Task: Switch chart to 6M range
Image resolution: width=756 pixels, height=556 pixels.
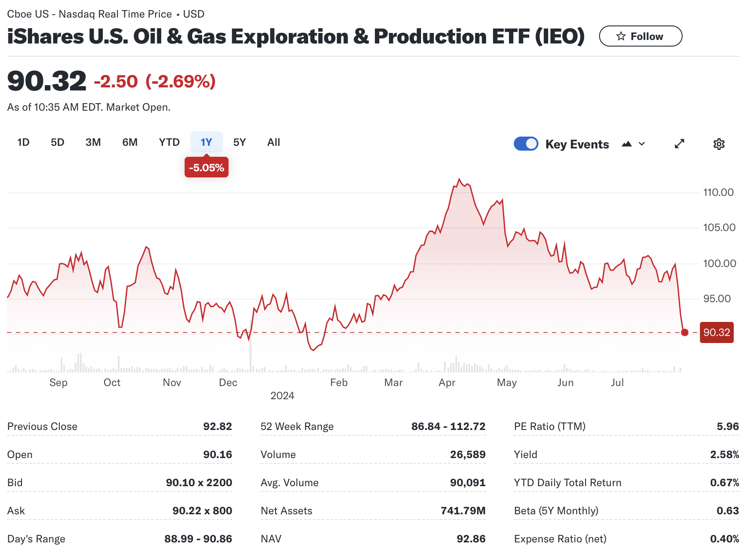Action: [130, 142]
